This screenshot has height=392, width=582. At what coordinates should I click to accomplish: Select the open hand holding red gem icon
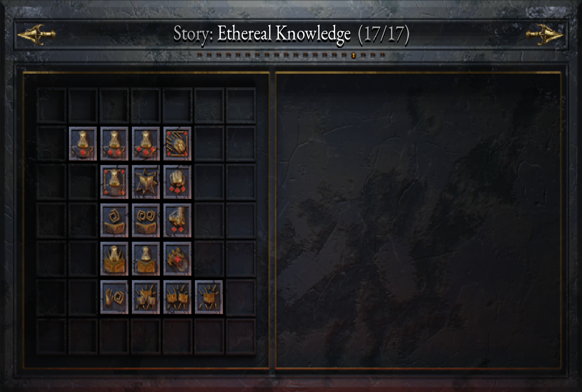(177, 258)
